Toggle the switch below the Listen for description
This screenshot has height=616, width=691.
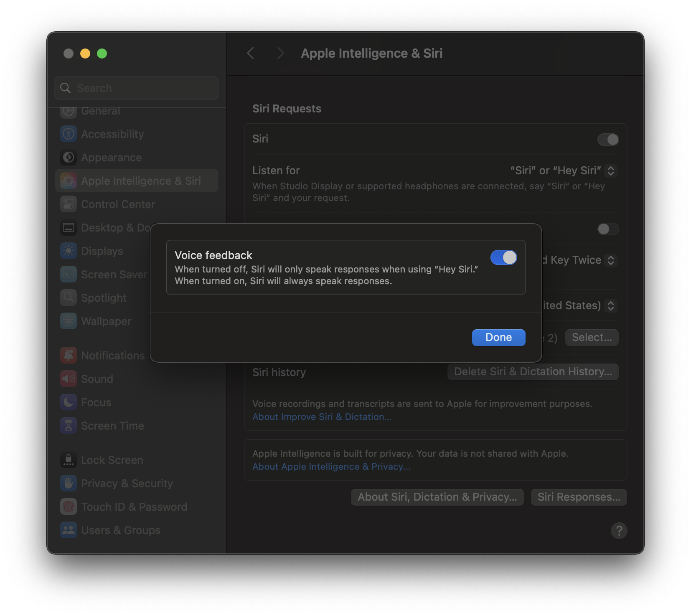pyautogui.click(x=608, y=229)
